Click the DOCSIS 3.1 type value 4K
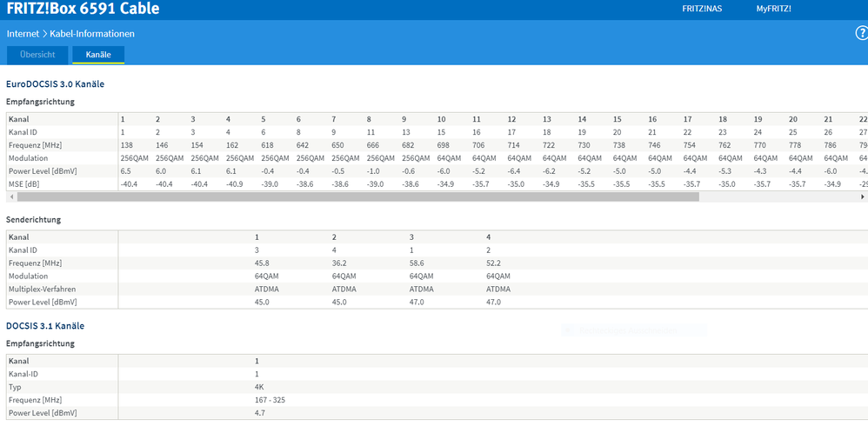The width and height of the screenshot is (868, 433). coord(259,387)
